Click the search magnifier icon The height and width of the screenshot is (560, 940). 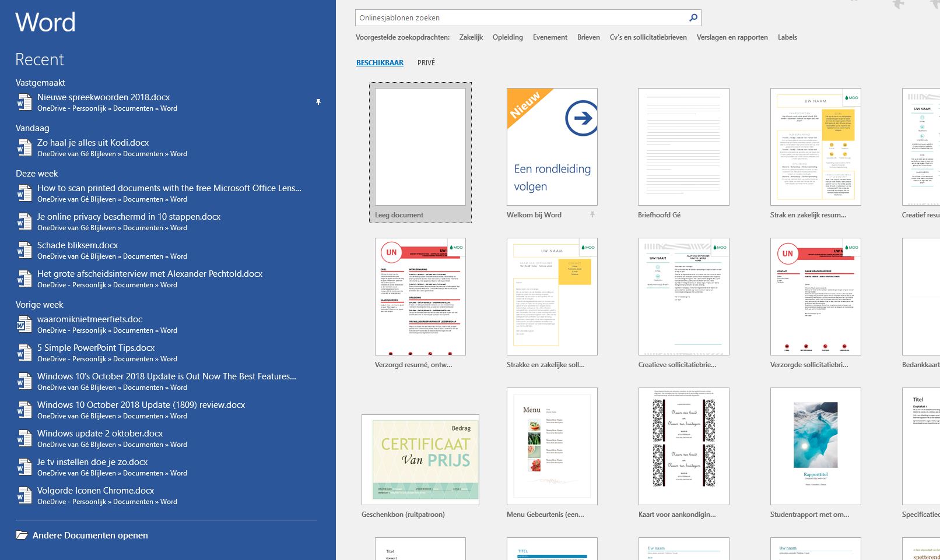click(693, 18)
